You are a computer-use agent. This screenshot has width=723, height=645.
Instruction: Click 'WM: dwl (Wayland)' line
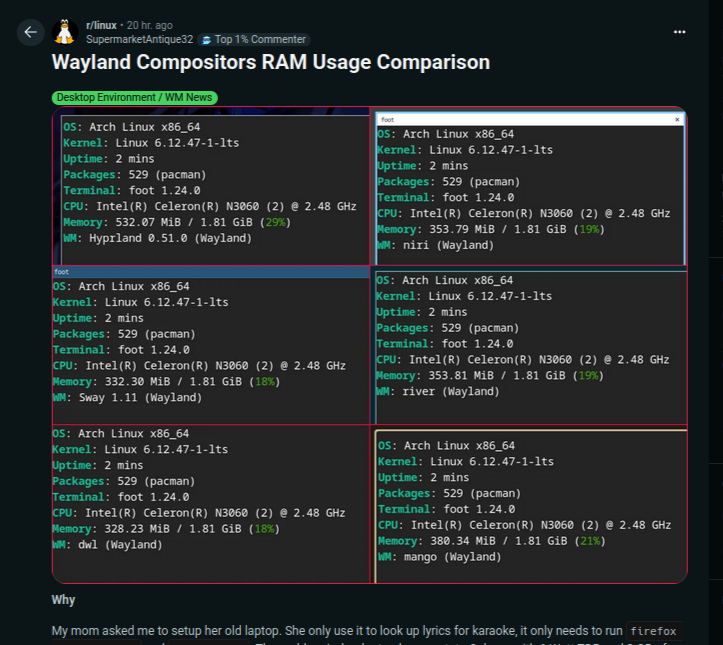click(107, 545)
